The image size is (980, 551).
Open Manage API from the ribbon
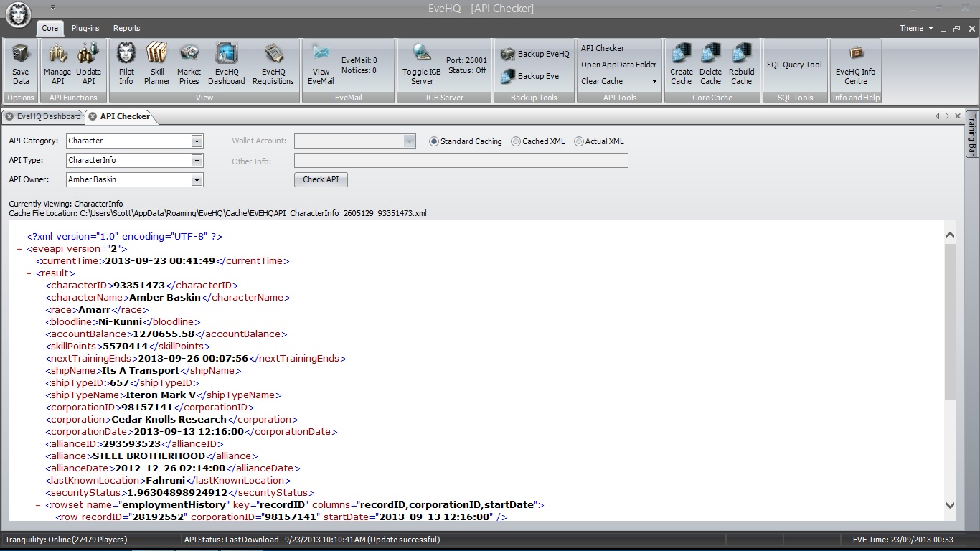coord(57,65)
